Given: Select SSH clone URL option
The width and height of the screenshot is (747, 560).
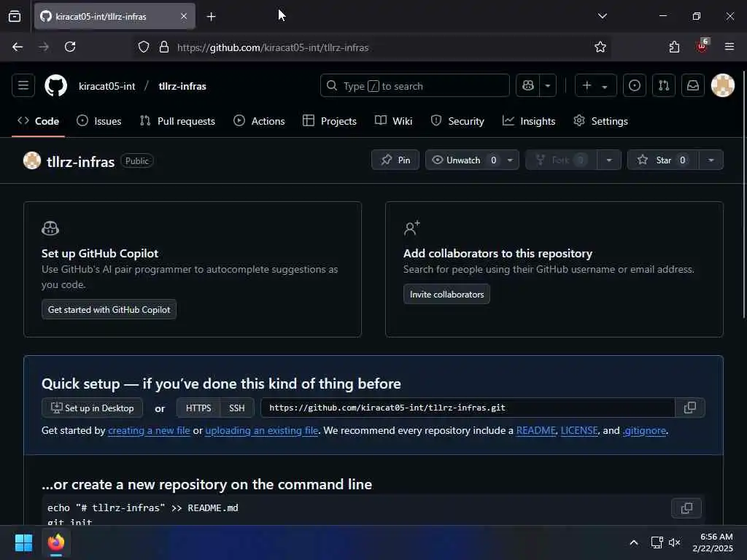Looking at the screenshot, I should click(237, 408).
